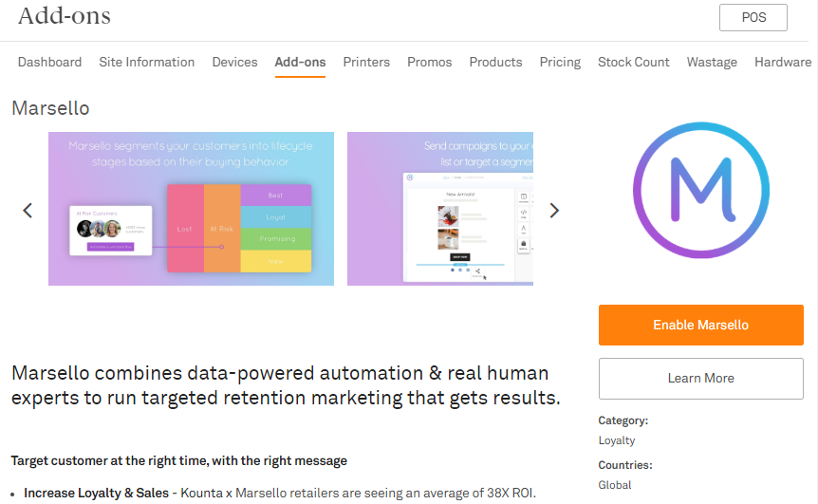Click the Marsello description headline

(286, 385)
